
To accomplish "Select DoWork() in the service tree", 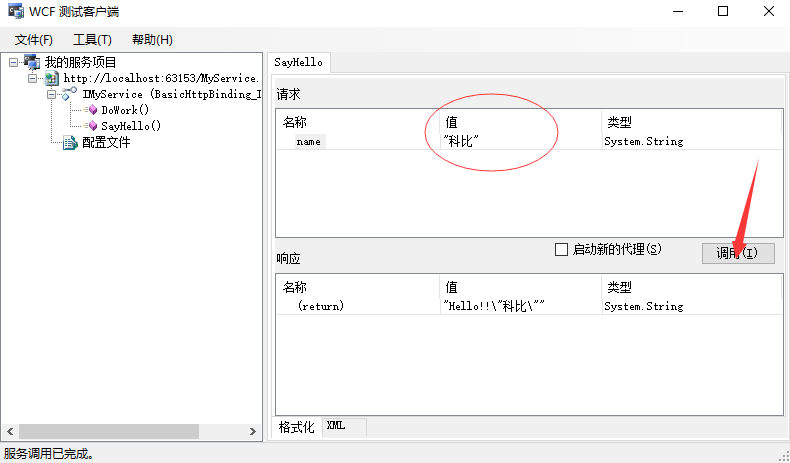I will (x=125, y=110).
